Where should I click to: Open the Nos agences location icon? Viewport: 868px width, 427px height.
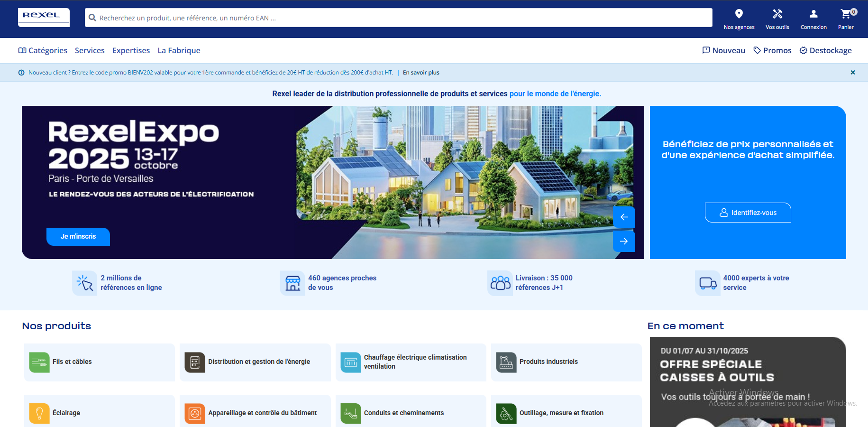coord(739,14)
